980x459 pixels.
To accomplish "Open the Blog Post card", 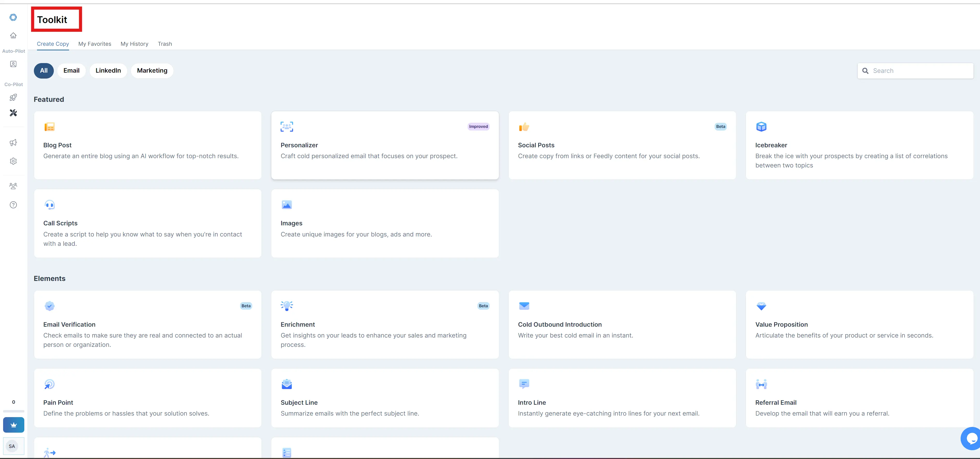I will [x=148, y=145].
